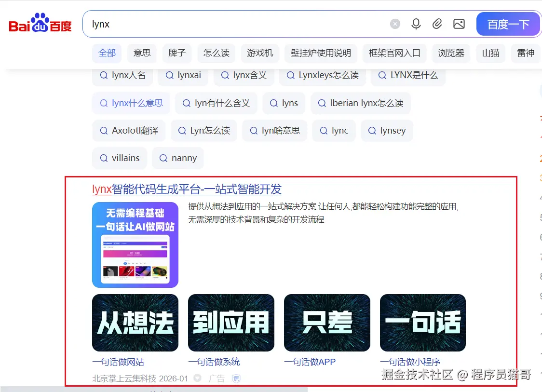Search related term lynx什么意思

[131, 103]
